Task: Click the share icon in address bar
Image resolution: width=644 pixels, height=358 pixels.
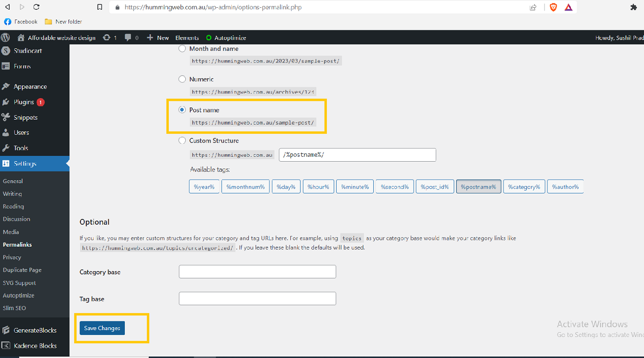Action: click(x=533, y=7)
